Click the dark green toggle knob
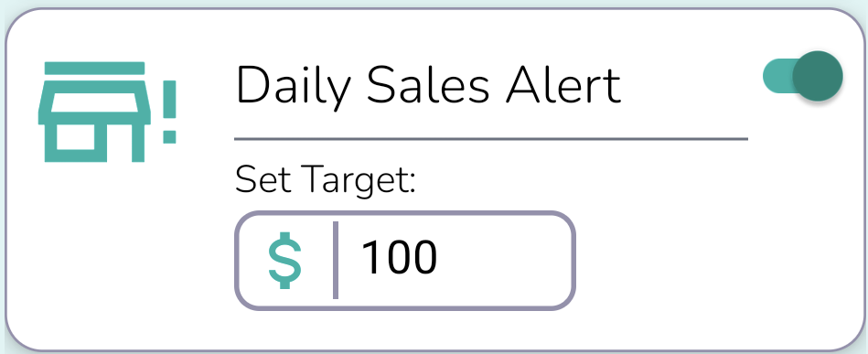This screenshot has height=354, width=868. [818, 76]
